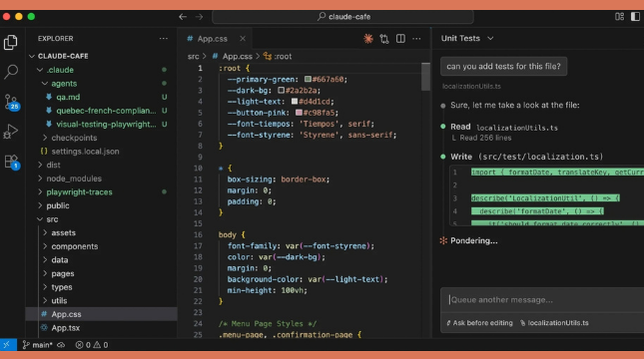
Task: Open the Run and Debug view
Action: tap(11, 132)
